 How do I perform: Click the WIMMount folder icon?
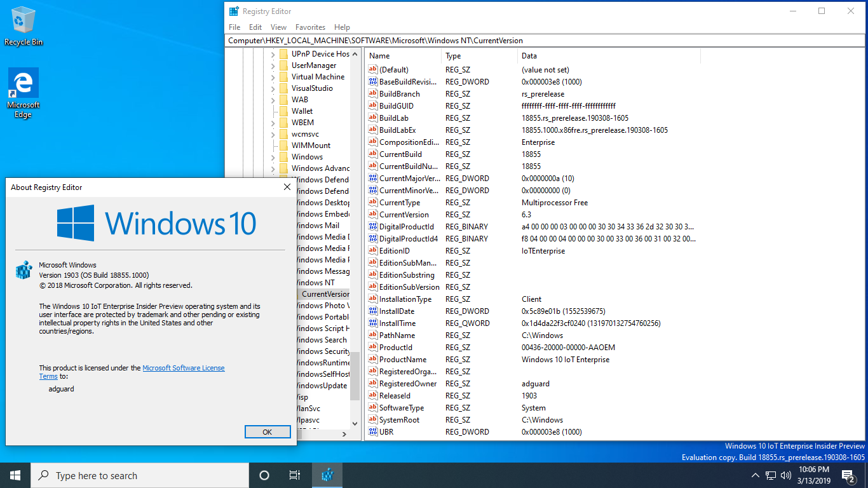[x=283, y=146]
